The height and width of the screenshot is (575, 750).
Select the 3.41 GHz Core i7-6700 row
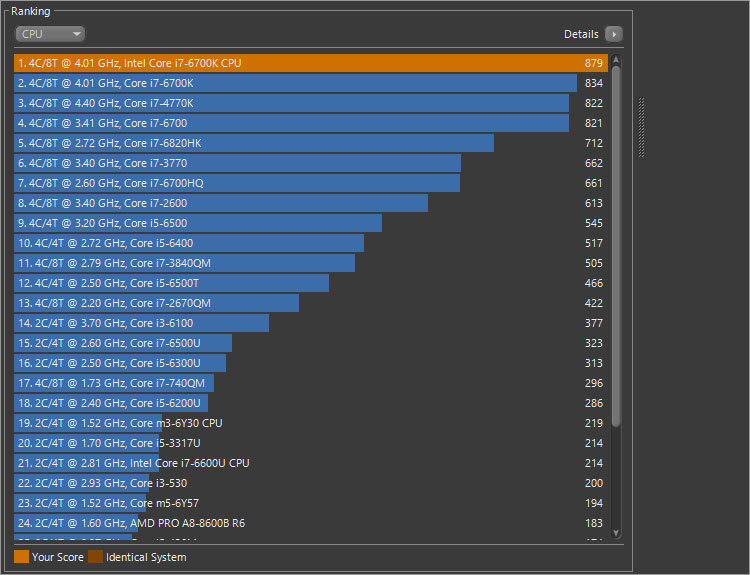click(311, 123)
